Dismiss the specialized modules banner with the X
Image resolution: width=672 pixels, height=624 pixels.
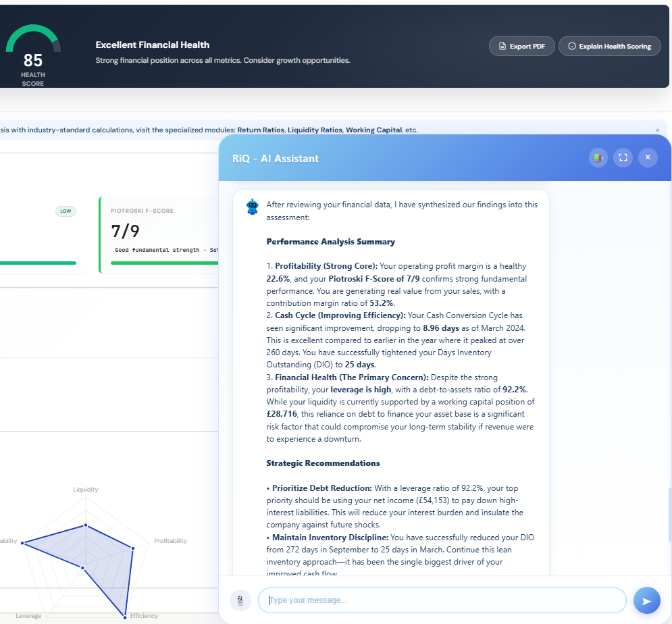click(x=657, y=129)
